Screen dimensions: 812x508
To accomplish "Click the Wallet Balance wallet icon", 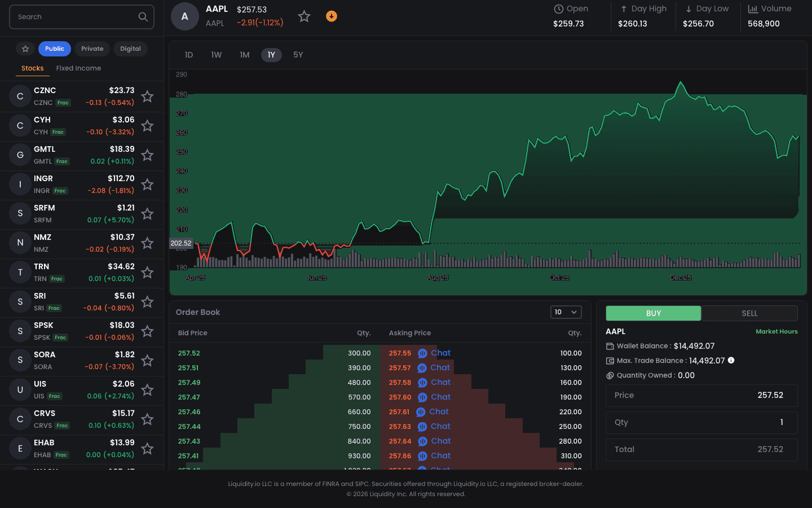I will pos(610,345).
